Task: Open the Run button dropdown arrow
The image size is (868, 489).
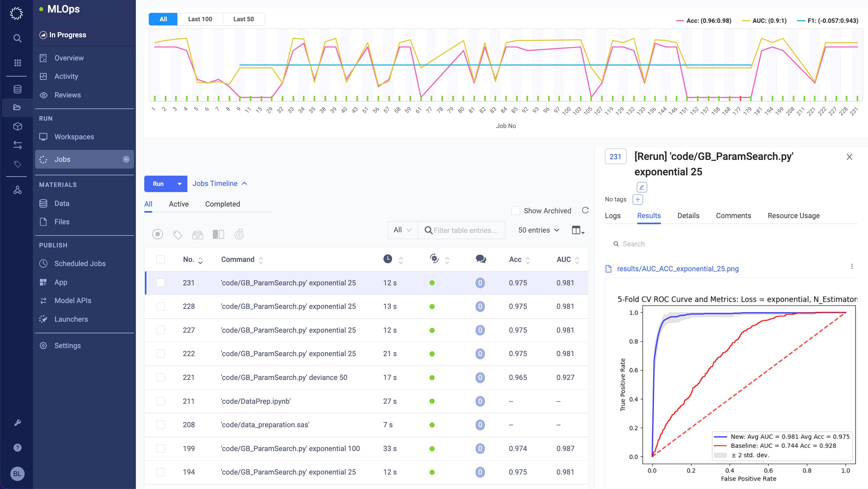Action: 180,184
